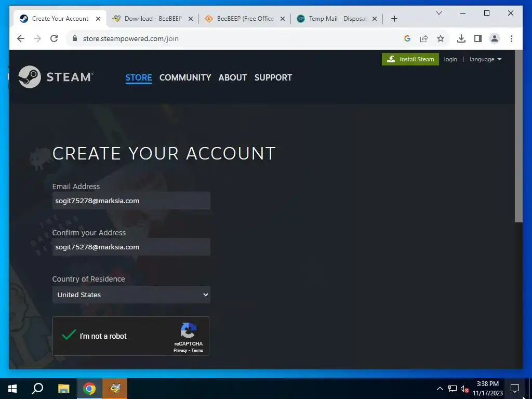Reload the Steam join page
Screen dimensions: 532x399
[x=54, y=38]
